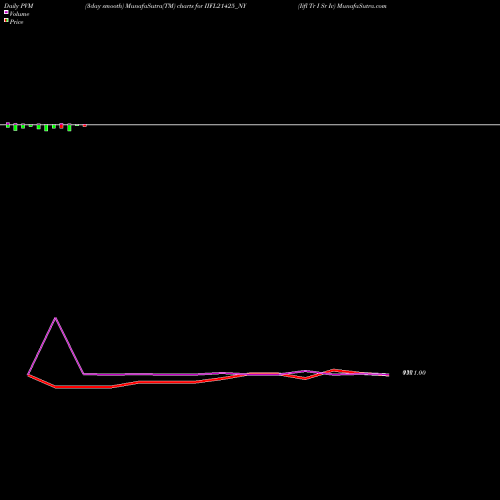The width and height of the screenshot is (500, 500).
Task: Click the 'Daily PVM' chart title
Action: pyautogui.click(x=19, y=6)
